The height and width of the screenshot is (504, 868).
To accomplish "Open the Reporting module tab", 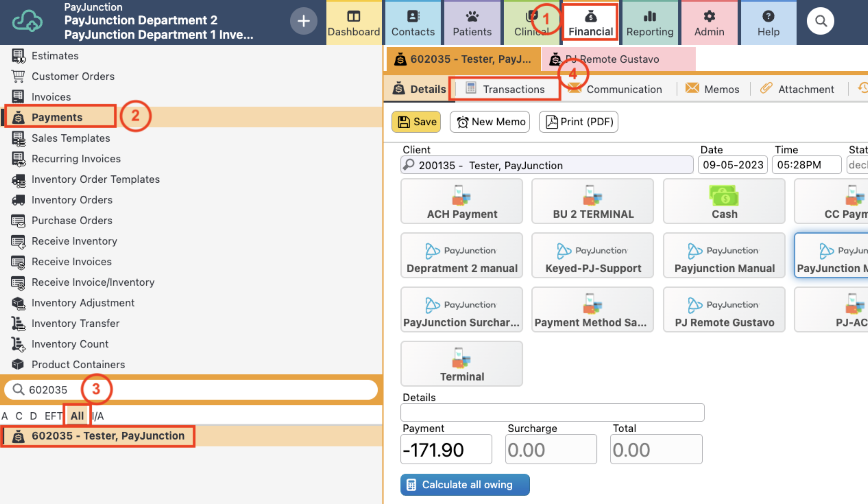I will point(650,23).
